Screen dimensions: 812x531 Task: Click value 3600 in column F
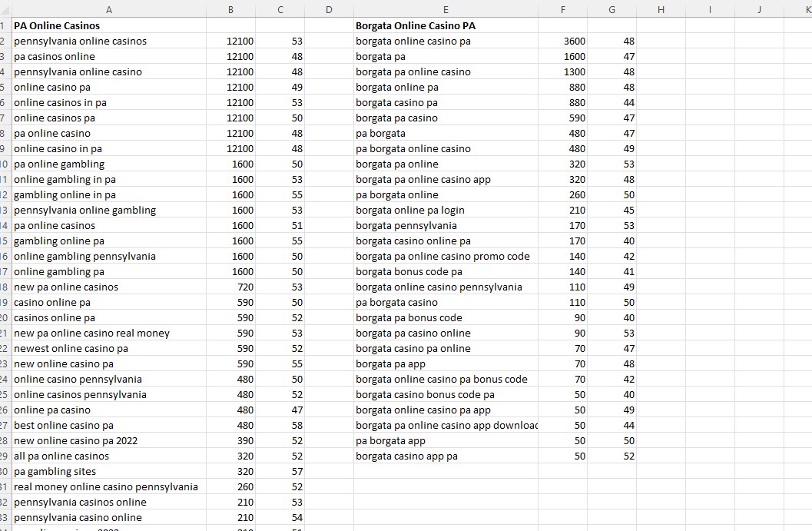tap(562, 41)
